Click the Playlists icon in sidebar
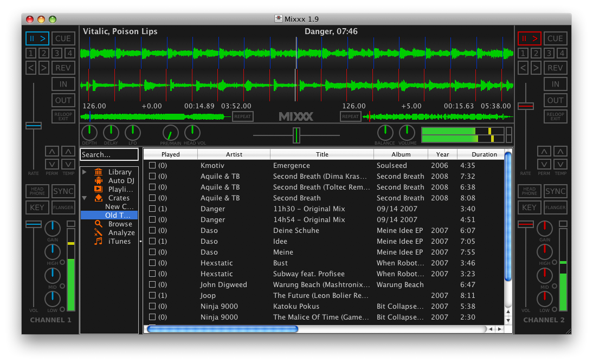Image resolution: width=593 pixels, height=364 pixels. tap(98, 189)
